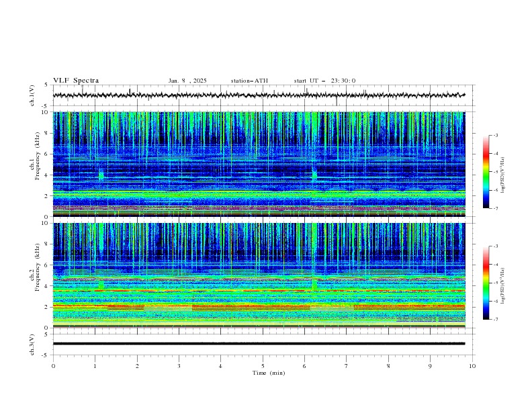Click the lower colorbar next to ch.2 spectrogram

pyautogui.click(x=486, y=283)
